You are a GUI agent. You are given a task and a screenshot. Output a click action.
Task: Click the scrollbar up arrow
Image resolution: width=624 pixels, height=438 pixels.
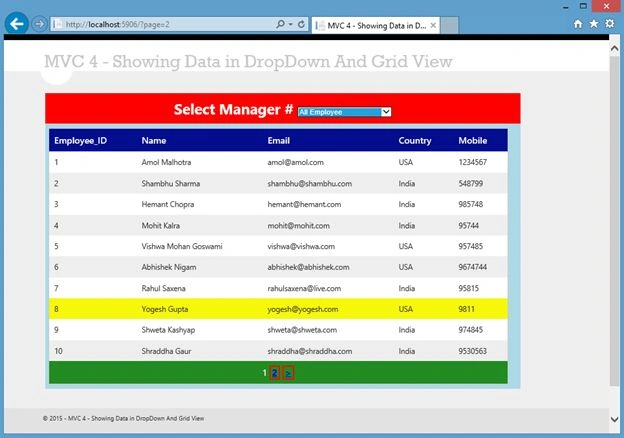614,48
